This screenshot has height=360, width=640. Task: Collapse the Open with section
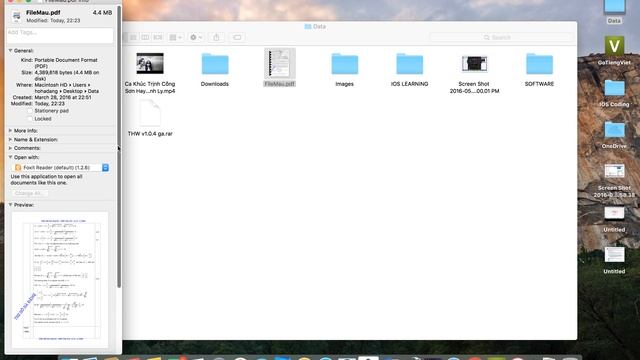pos(10,157)
